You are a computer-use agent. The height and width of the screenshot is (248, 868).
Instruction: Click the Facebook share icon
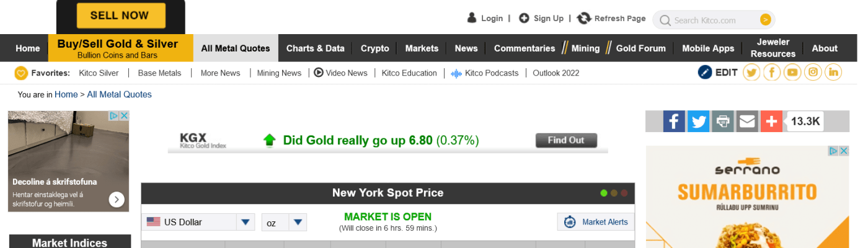(674, 122)
